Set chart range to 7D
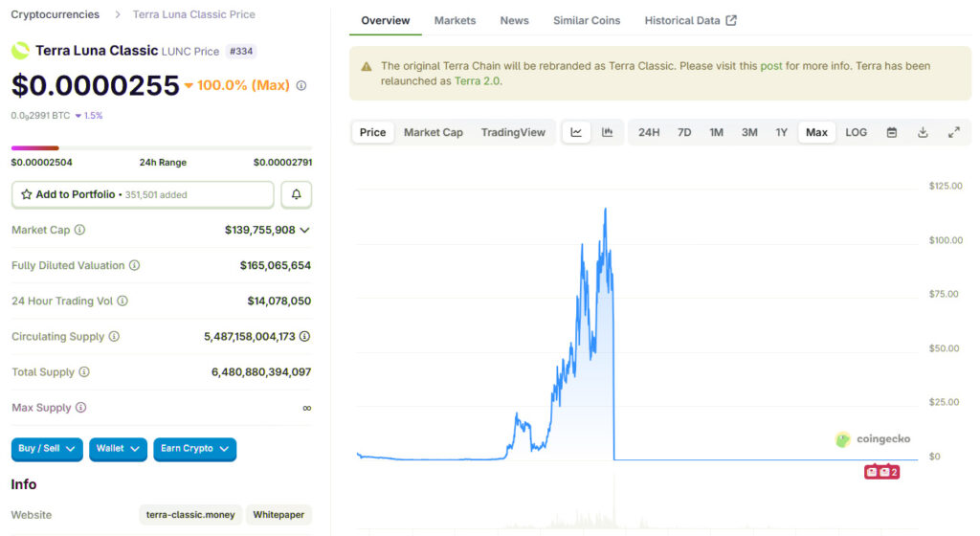Viewport: 980px width, 536px height. coord(684,132)
